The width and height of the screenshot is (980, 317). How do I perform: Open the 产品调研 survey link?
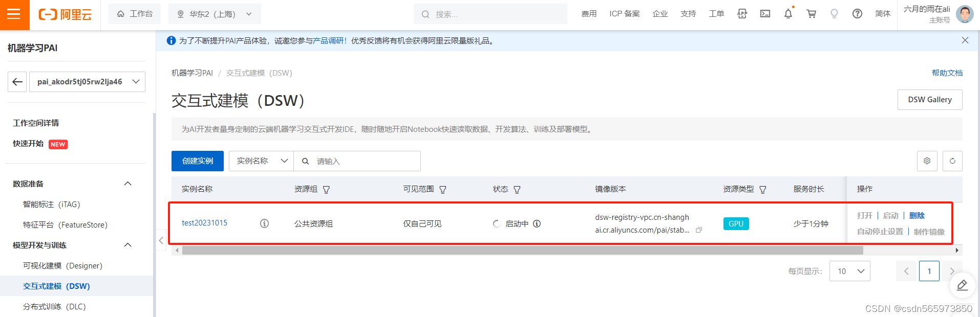click(x=328, y=41)
